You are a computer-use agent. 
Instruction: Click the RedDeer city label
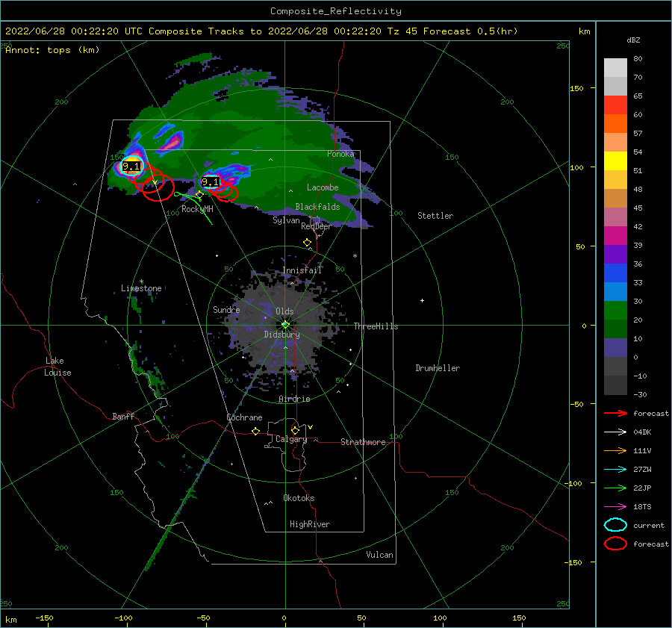point(317,226)
